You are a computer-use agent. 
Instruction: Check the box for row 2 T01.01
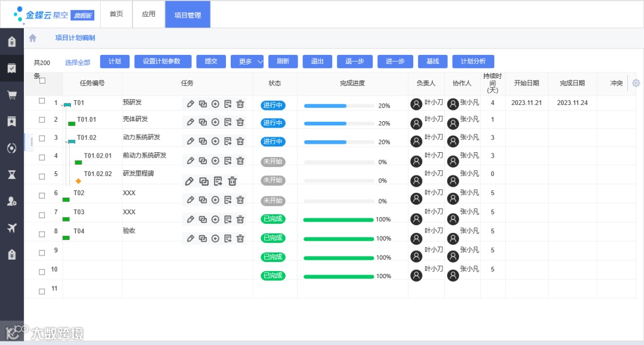42,119
